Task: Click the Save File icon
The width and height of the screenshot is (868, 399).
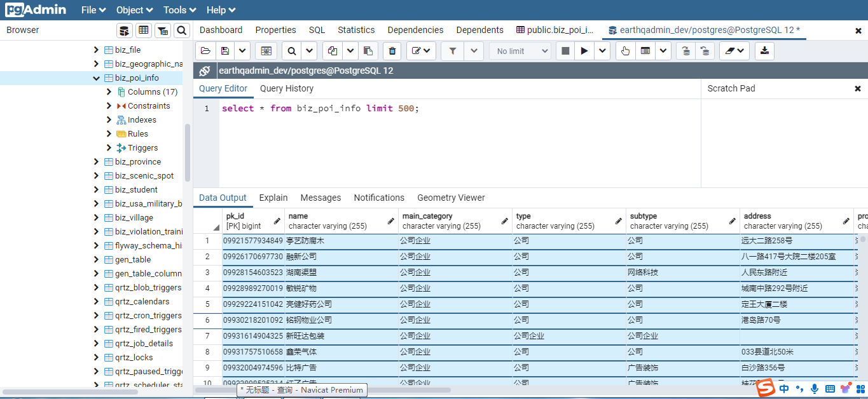Action: (225, 51)
